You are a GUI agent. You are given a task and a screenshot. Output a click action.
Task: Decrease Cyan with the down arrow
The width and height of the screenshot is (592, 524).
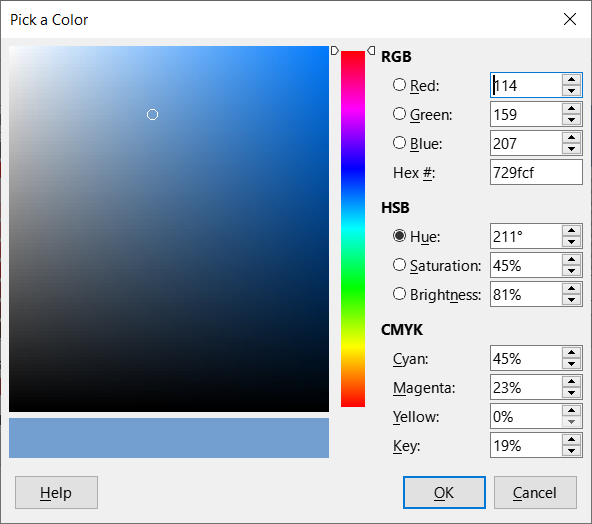(x=571, y=364)
